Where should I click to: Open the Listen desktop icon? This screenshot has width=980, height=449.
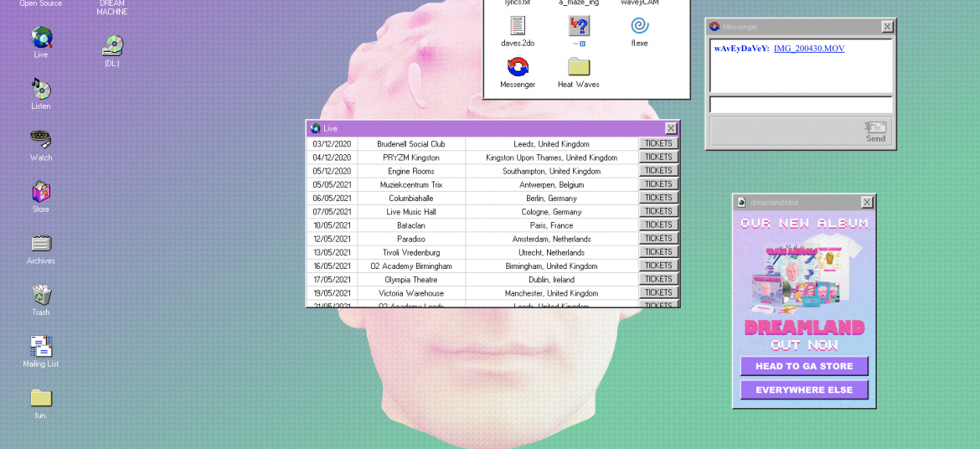click(x=41, y=90)
